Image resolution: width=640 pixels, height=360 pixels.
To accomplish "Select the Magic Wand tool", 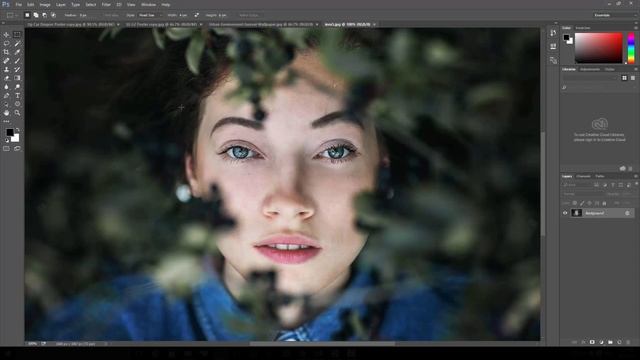I will 17,43.
